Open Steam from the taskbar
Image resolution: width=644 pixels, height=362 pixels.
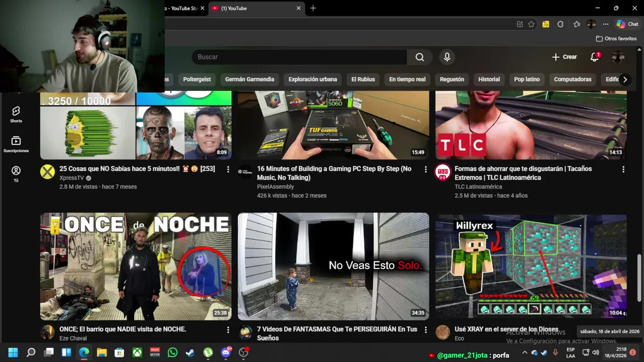(x=190, y=352)
